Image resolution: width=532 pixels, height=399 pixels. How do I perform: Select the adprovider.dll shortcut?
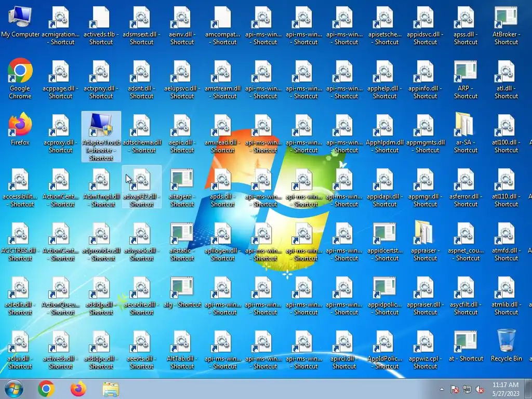[101, 241]
